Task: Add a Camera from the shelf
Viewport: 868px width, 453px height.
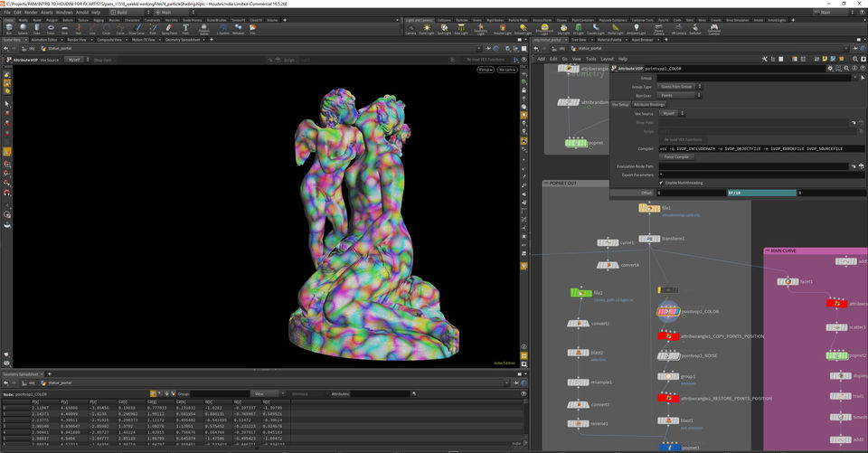Action: click(x=410, y=28)
